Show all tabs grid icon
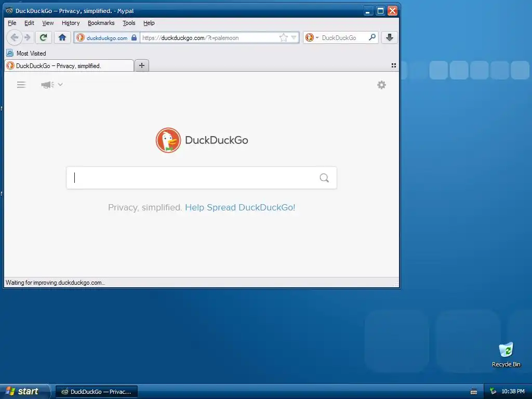Viewport: 532px width, 399px height. [x=394, y=65]
